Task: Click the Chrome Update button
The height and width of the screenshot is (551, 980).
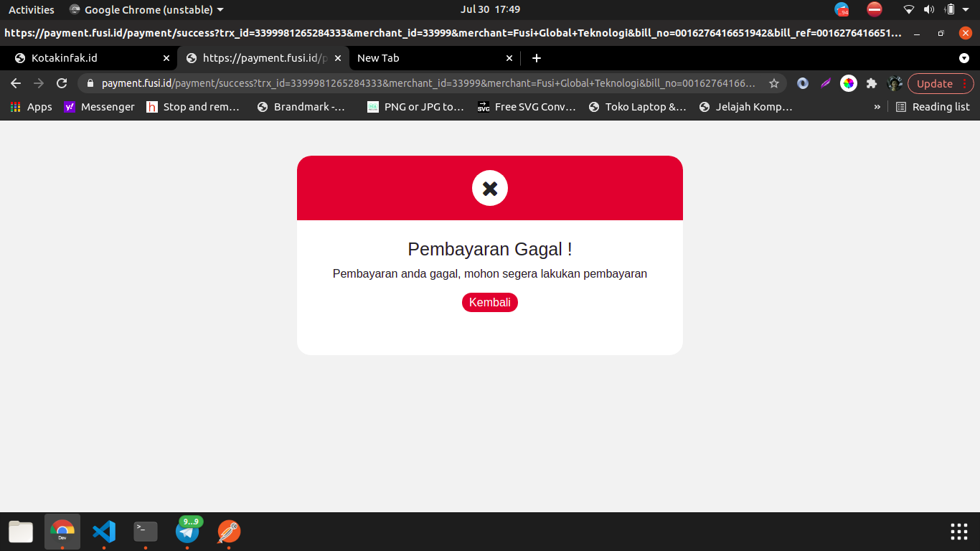Action: 941,83
